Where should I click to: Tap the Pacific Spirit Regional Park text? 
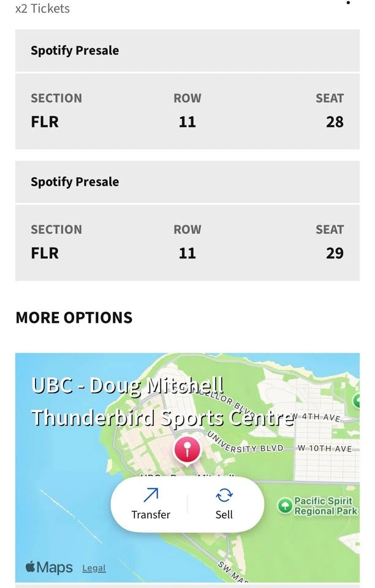pyautogui.click(x=325, y=506)
